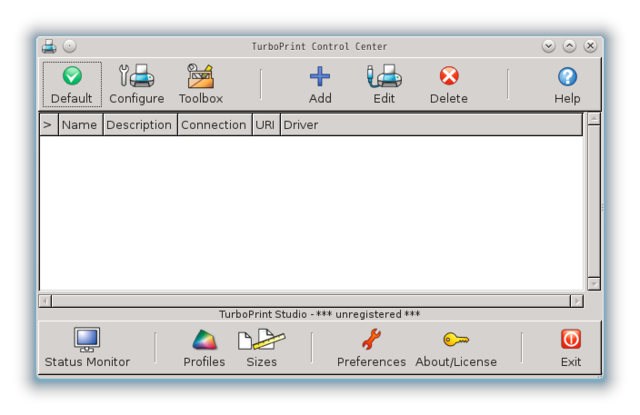Open Help
Image resolution: width=640 pixels, height=415 pixels.
coord(567,84)
